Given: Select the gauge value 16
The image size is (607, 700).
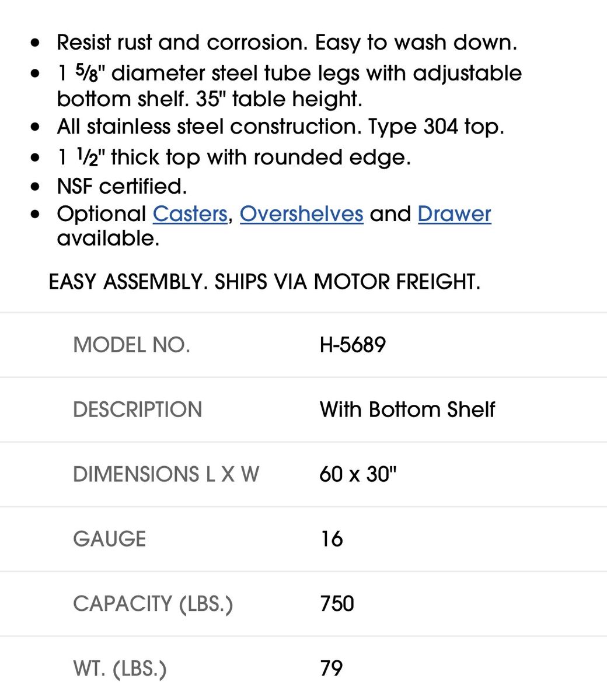Looking at the screenshot, I should pos(332,539).
